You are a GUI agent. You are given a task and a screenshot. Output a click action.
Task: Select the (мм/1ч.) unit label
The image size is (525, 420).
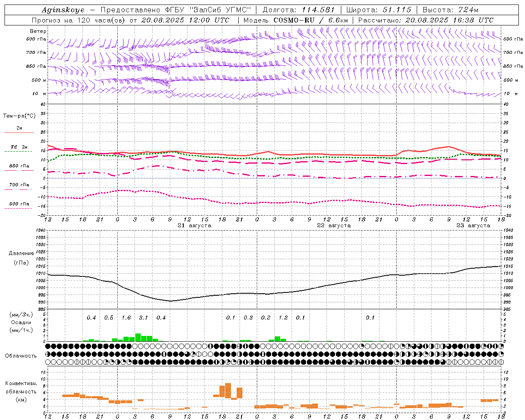(21, 330)
